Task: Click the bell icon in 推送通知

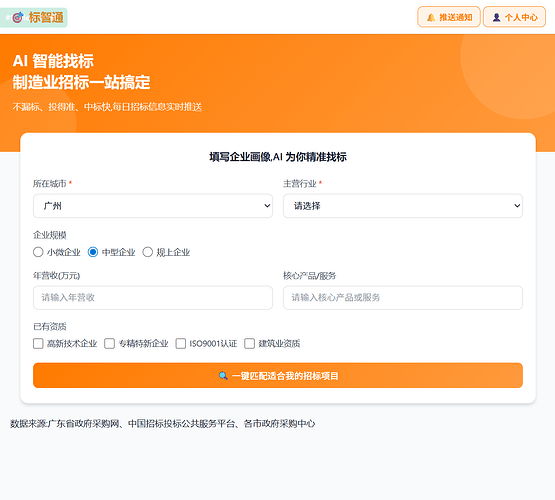Action: click(431, 17)
